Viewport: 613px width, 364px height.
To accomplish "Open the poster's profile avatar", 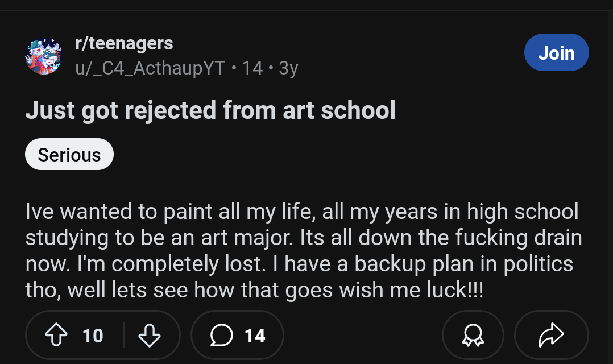I will pos(44,56).
